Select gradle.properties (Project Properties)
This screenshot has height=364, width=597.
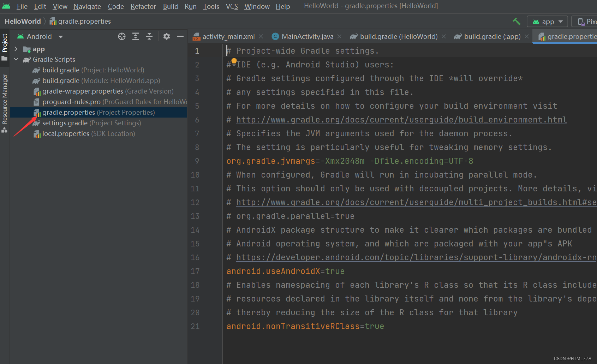click(x=98, y=112)
